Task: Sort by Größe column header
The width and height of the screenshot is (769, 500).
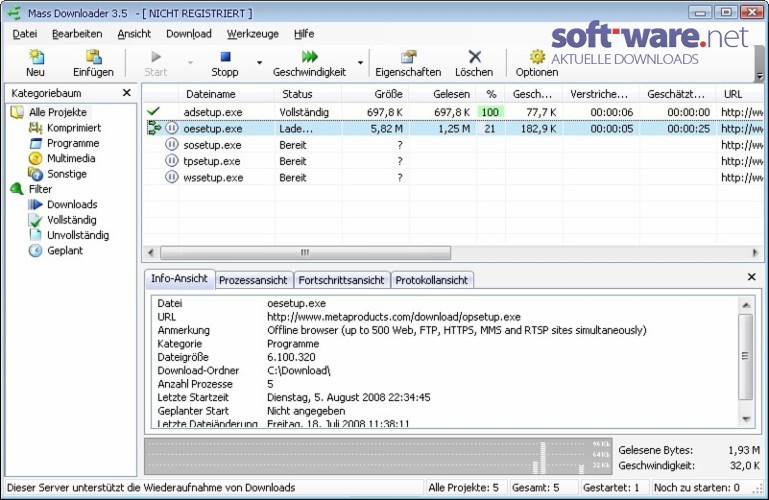Action: pyautogui.click(x=376, y=94)
